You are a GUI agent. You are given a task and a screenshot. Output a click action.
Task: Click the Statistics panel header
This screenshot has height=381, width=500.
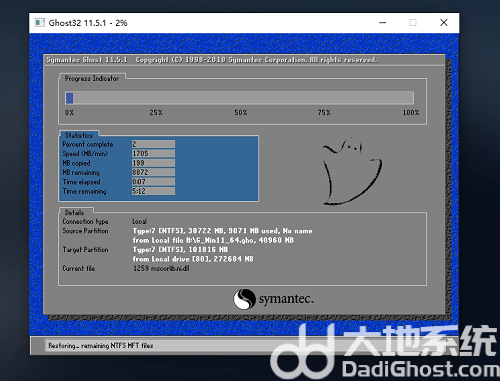point(79,135)
